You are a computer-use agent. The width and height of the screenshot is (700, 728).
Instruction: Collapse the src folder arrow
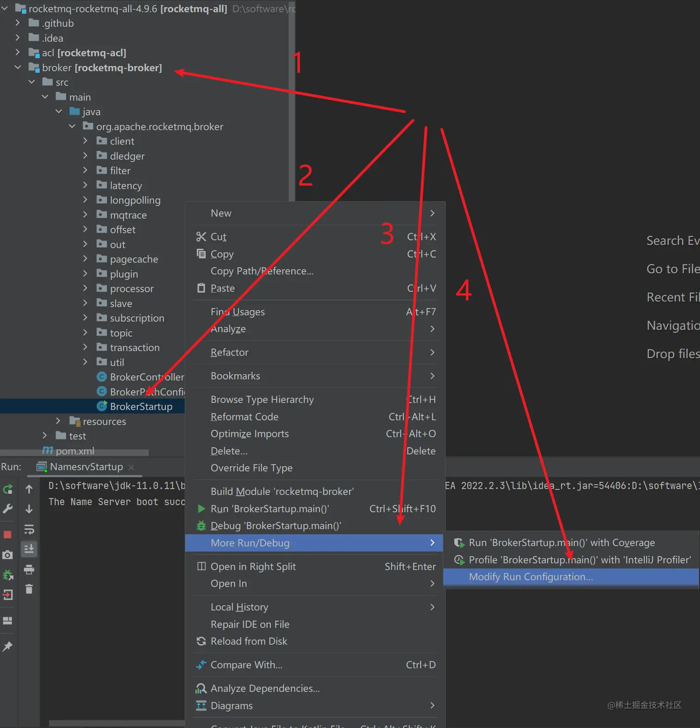31,82
